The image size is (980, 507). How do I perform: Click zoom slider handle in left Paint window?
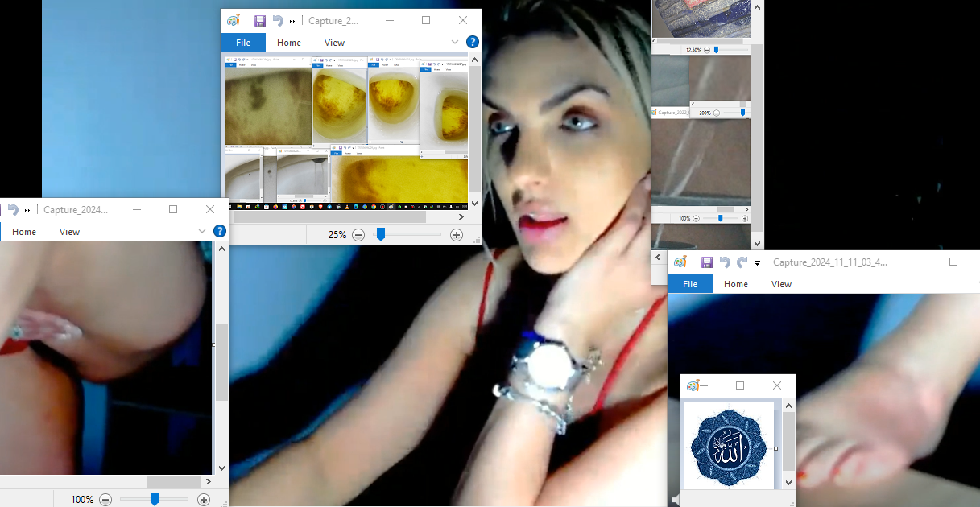click(155, 500)
